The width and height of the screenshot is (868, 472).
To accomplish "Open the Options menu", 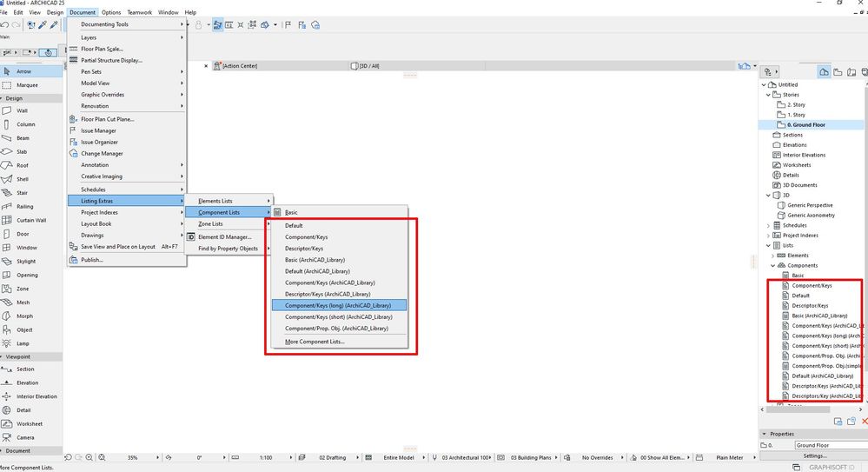I will click(x=110, y=12).
